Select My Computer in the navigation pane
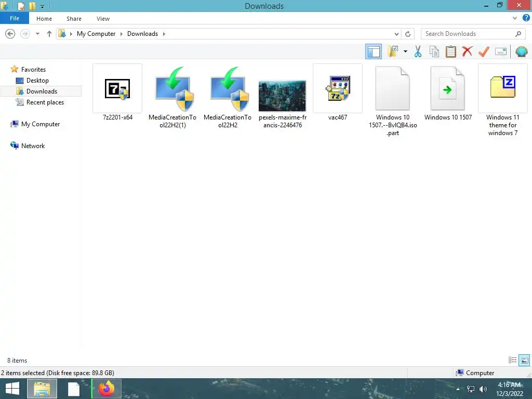 41,124
